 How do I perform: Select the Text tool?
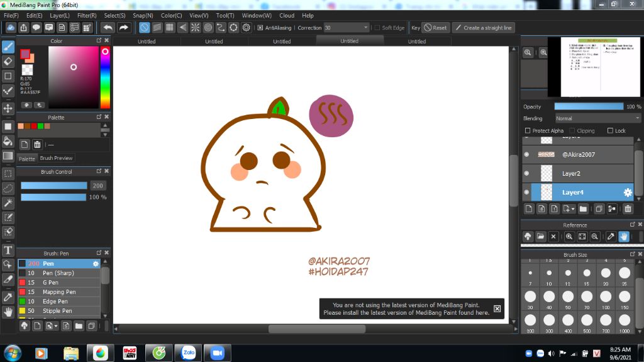[8, 250]
